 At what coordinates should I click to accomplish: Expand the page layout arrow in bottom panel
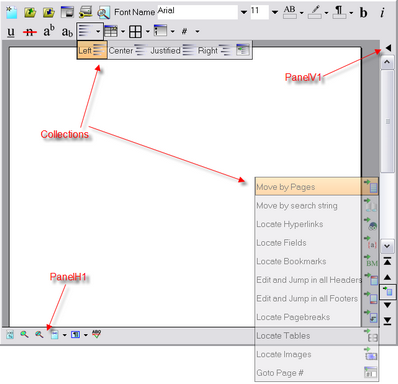pos(65,335)
